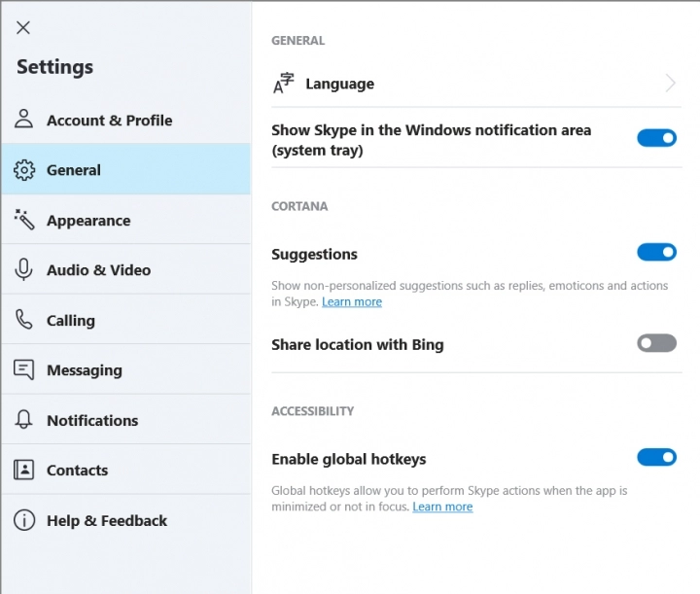Click the Help & Feedback info icon
The image size is (700, 594).
point(24,520)
